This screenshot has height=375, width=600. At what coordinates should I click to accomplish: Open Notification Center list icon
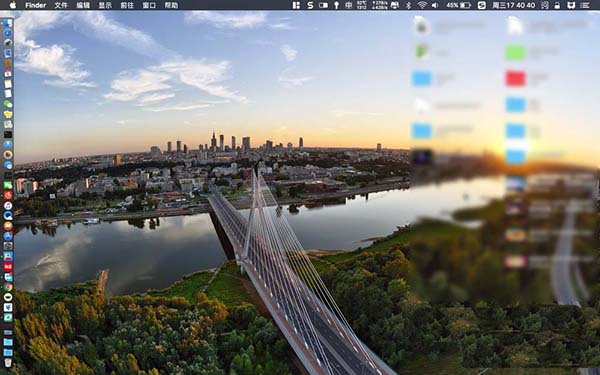585,5
